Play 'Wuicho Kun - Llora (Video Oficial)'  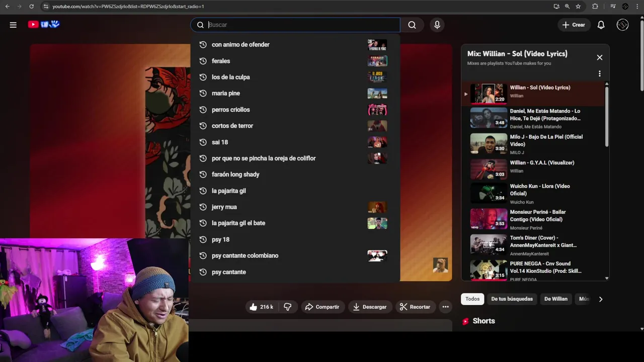tap(533, 194)
